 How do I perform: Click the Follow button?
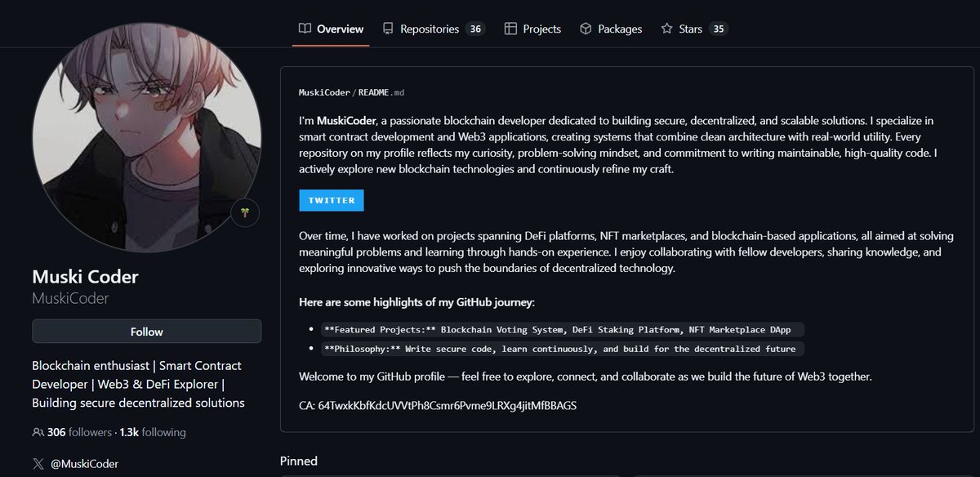(x=146, y=332)
